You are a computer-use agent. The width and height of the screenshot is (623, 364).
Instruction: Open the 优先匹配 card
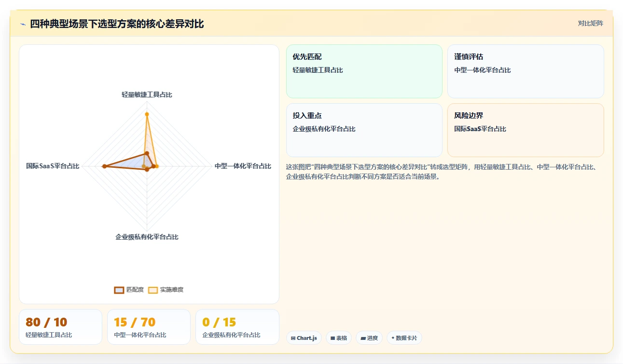364,71
